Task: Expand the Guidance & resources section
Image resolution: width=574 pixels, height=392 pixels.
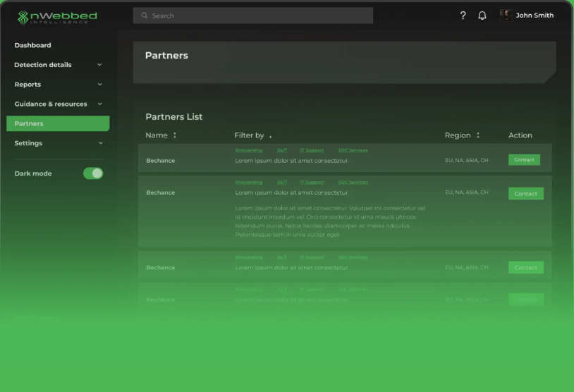Action: 99,104
